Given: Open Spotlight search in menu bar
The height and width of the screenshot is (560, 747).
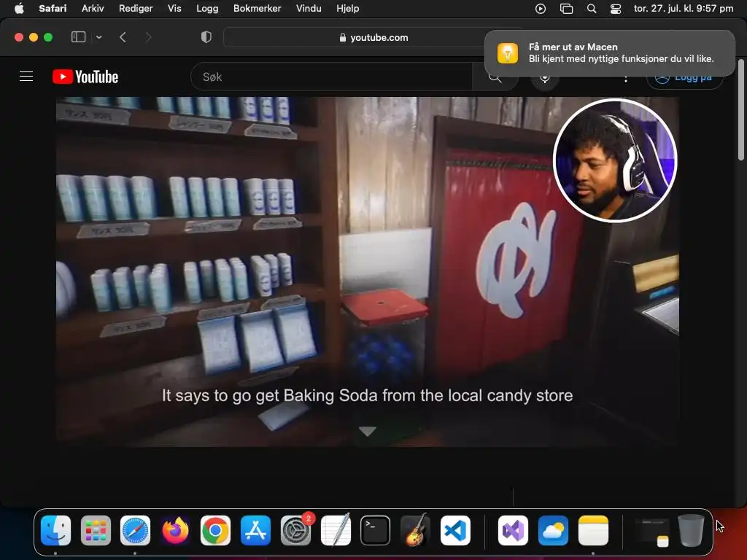Looking at the screenshot, I should pos(592,9).
